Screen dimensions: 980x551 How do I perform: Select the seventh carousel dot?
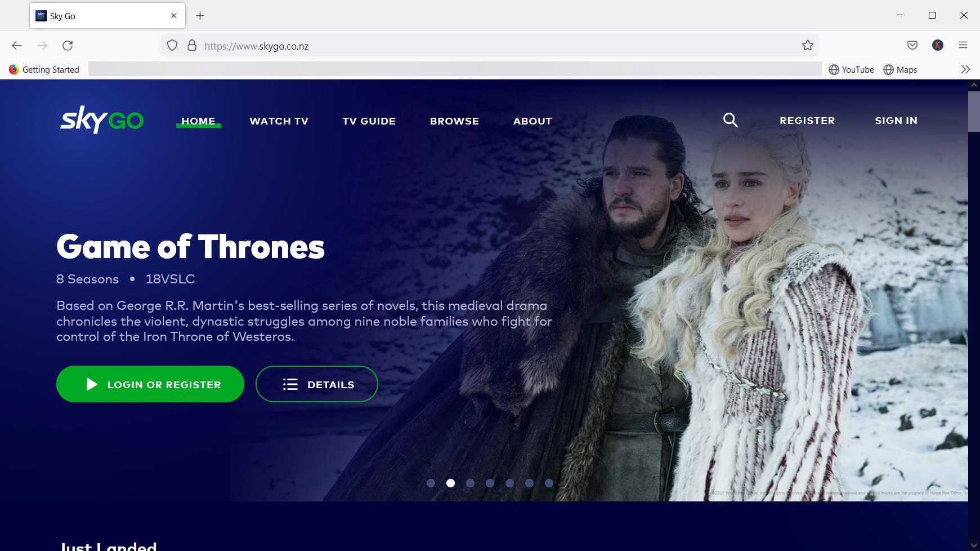pos(549,483)
